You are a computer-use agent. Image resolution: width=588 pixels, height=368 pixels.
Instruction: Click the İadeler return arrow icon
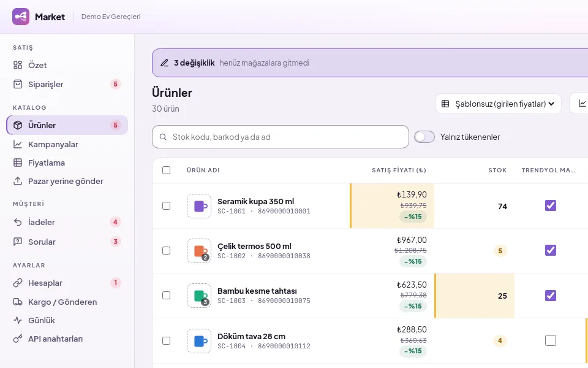(x=18, y=222)
